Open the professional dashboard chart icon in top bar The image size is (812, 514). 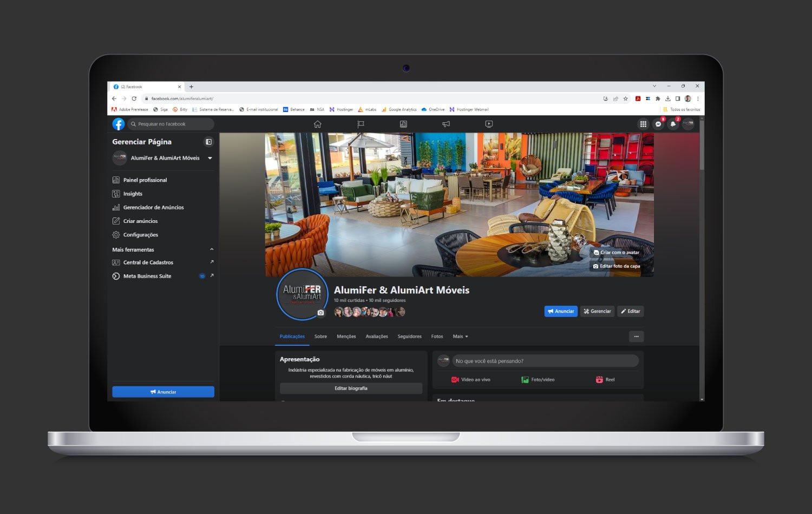click(403, 124)
